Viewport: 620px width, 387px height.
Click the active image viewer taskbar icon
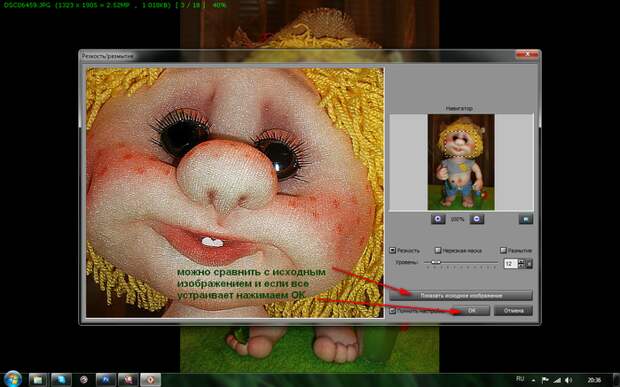(151, 380)
